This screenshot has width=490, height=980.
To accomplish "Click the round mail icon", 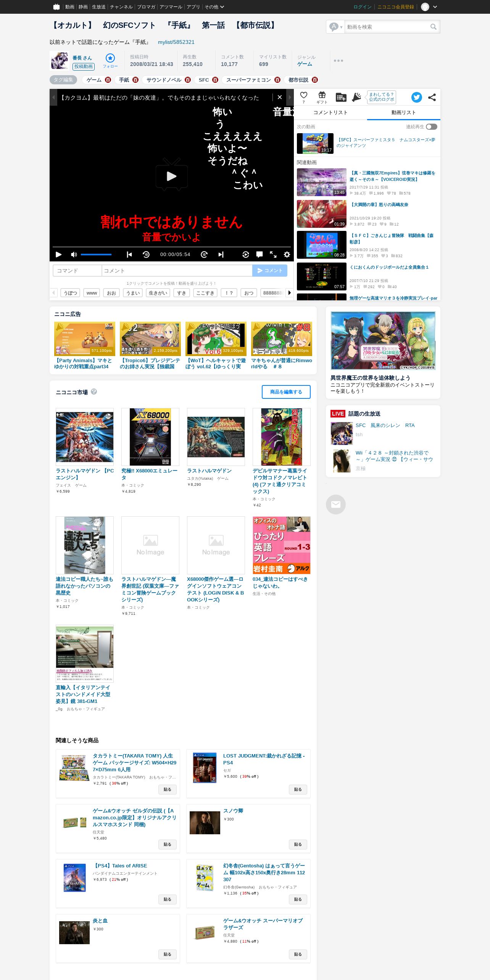I will [x=336, y=505].
